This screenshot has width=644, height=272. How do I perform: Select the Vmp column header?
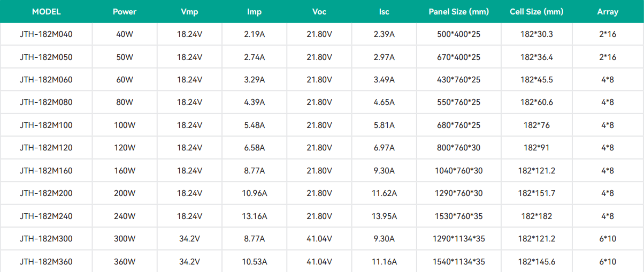point(189,12)
